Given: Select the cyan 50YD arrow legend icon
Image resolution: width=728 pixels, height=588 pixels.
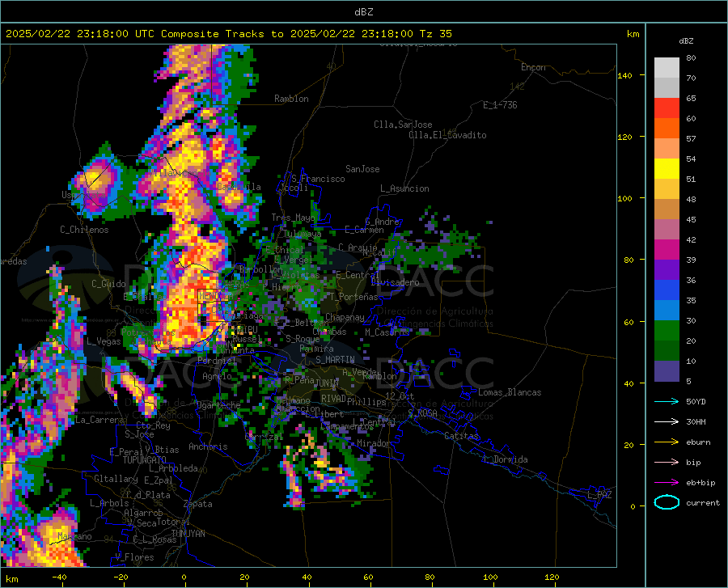Looking at the screenshot, I should (667, 401).
